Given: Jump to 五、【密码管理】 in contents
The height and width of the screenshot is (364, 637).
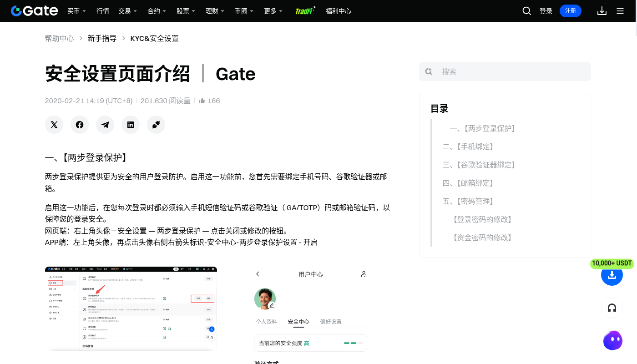Looking at the screenshot, I should coord(470,201).
